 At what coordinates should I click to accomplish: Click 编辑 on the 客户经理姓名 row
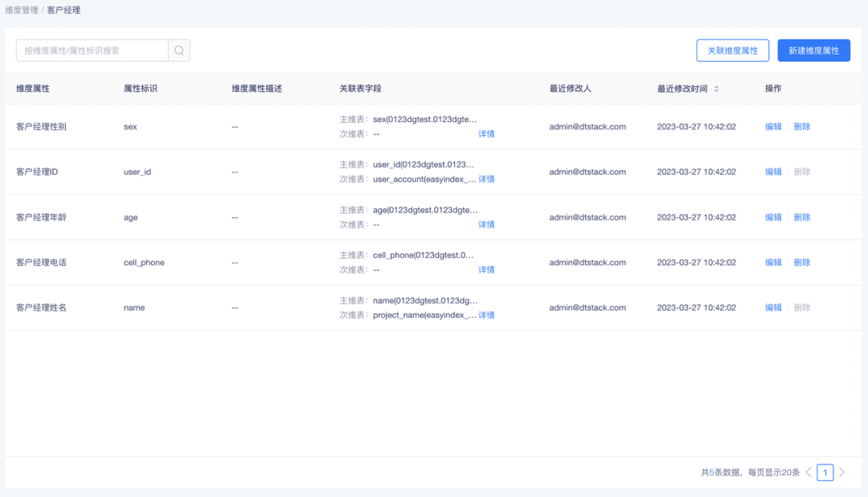click(x=772, y=307)
